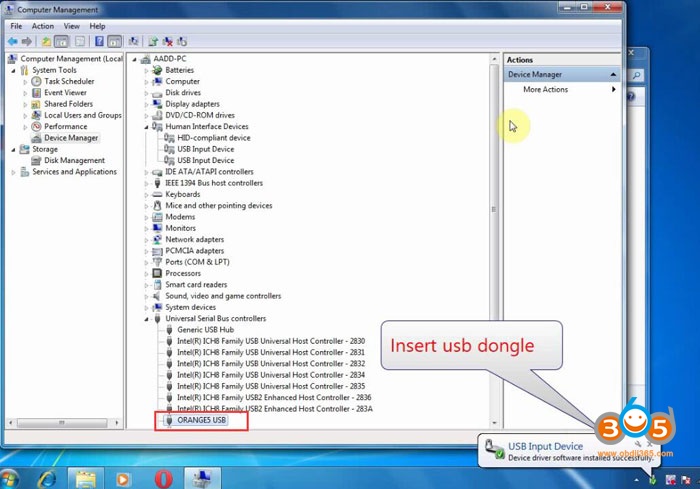Click the Up one level folder icon
The height and width of the screenshot is (489, 700).
pos(46,42)
